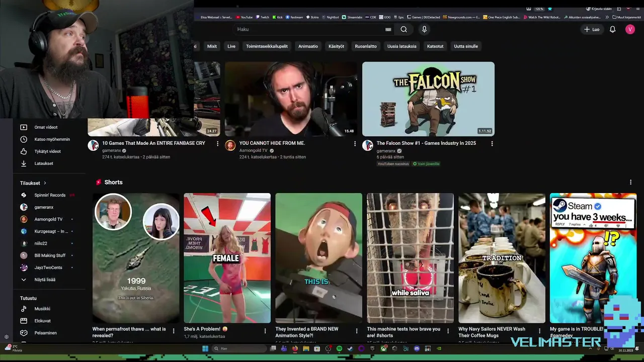Open notifications bell

(x=612, y=29)
